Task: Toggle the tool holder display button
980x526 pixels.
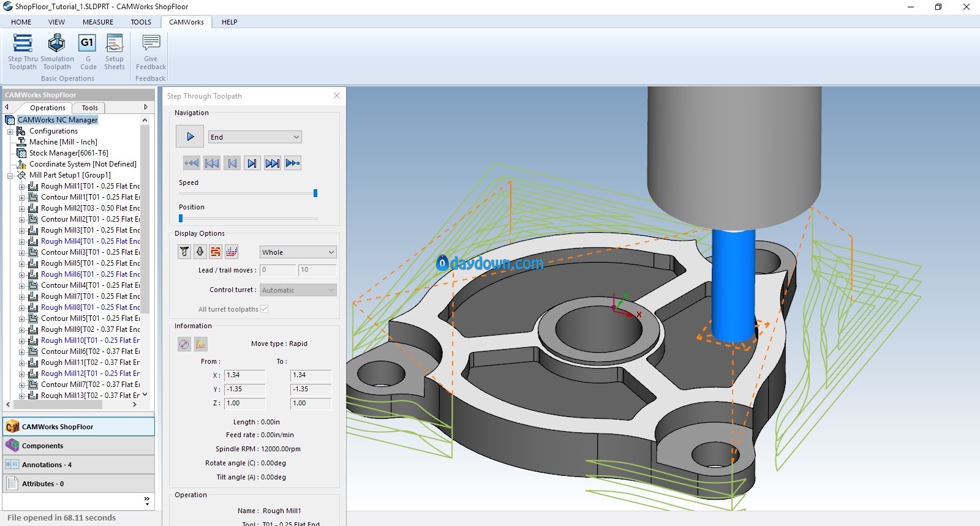Action: (200, 252)
